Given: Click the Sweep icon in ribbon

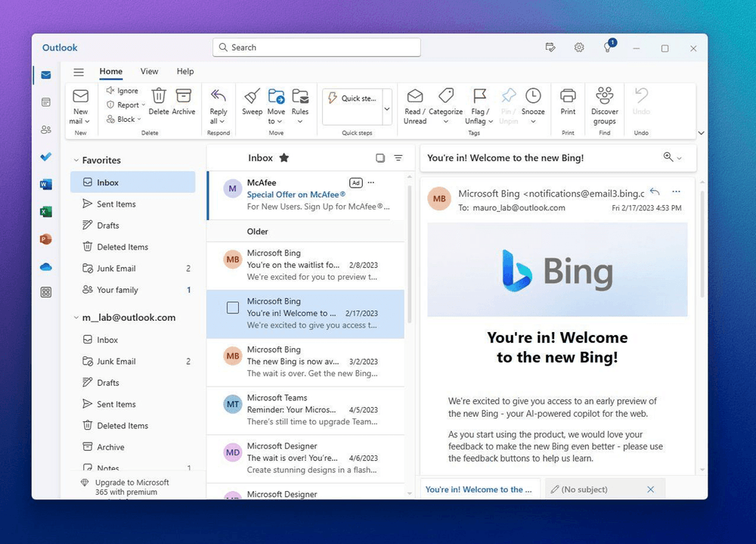Looking at the screenshot, I should pos(252,97).
